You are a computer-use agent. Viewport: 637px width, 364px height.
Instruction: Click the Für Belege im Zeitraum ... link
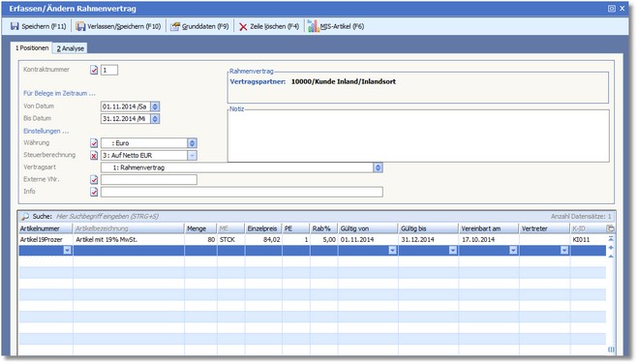pos(59,93)
